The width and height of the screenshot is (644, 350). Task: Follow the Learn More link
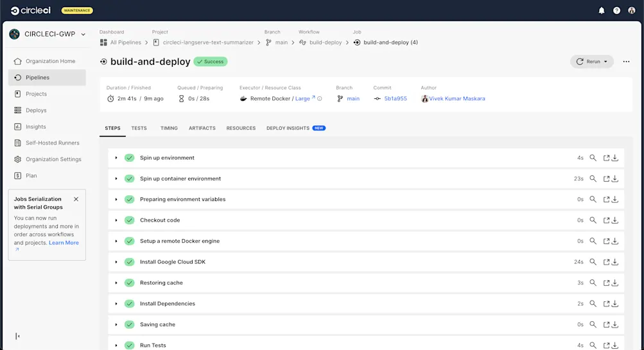(64, 243)
